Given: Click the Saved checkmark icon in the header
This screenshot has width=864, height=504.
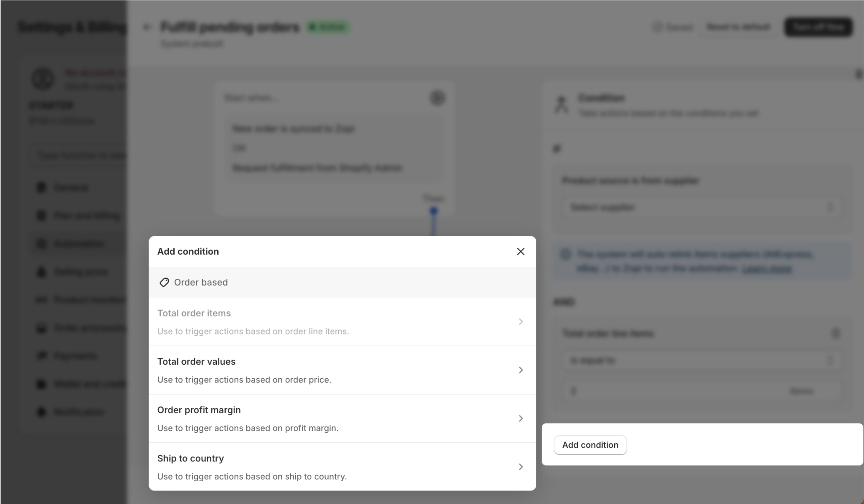Looking at the screenshot, I should tap(657, 27).
